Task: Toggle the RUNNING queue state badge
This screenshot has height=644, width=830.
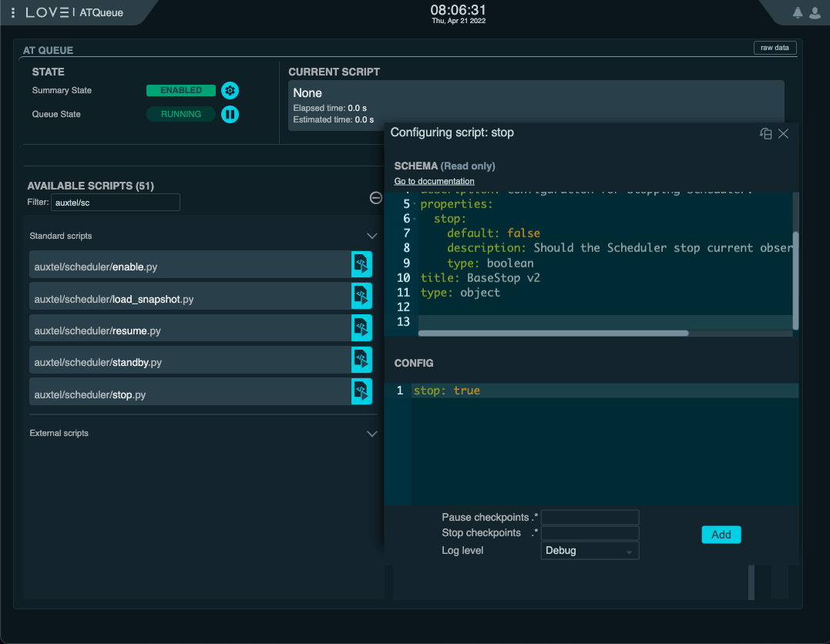Action: click(180, 114)
